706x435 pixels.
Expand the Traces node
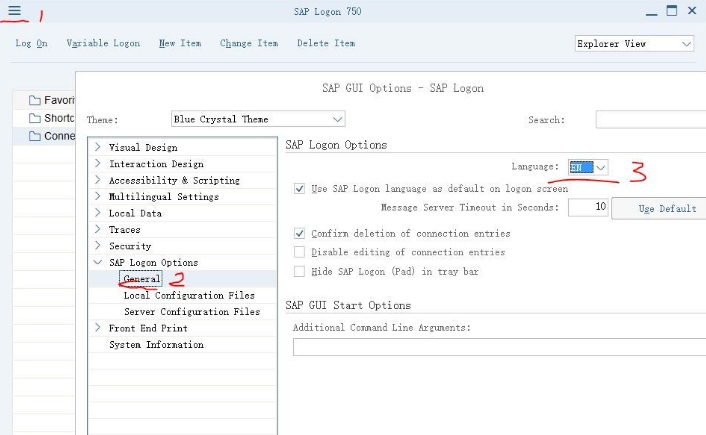point(98,229)
